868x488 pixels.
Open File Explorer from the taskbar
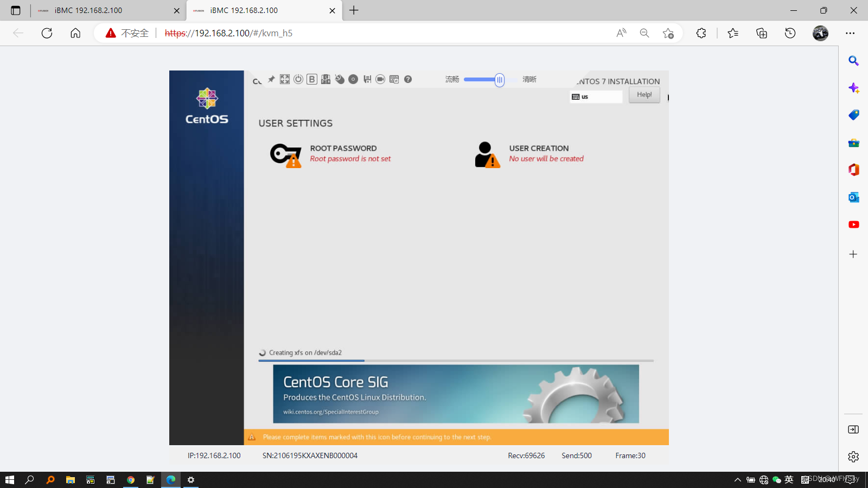point(71,480)
